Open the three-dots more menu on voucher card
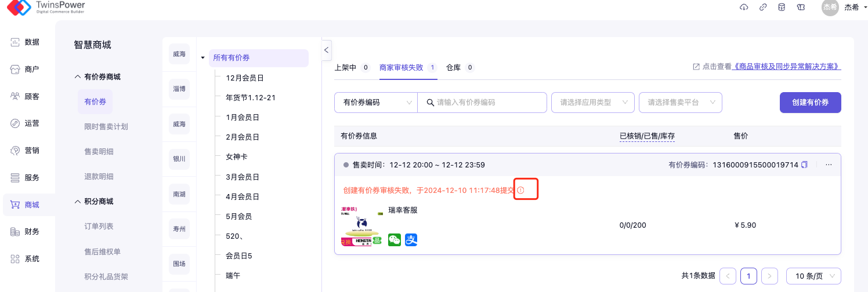This screenshot has height=292, width=868. 829,165
